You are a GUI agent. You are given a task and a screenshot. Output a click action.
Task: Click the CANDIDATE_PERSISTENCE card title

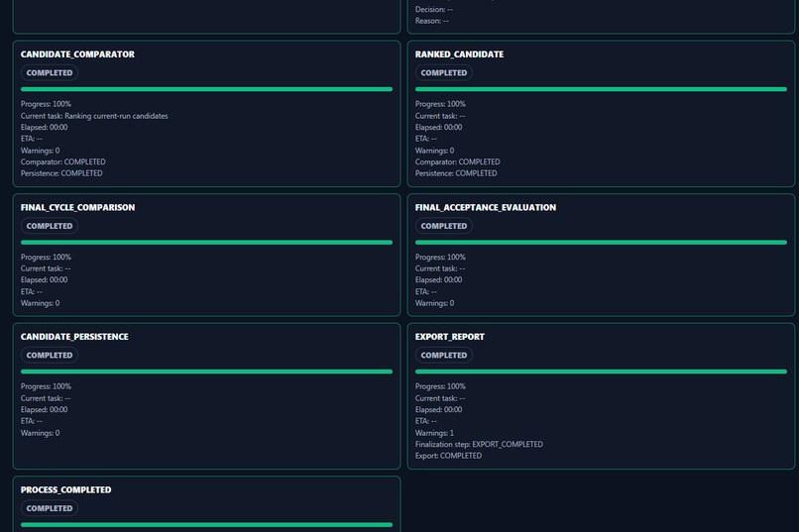tap(74, 337)
